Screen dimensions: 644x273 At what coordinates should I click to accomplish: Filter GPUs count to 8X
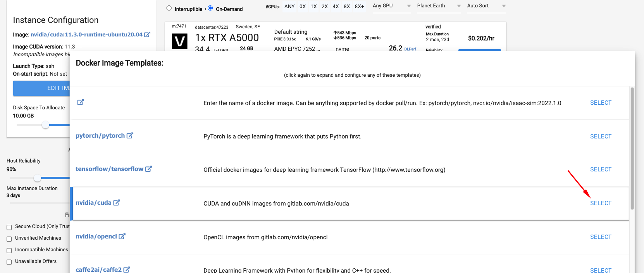point(347,7)
